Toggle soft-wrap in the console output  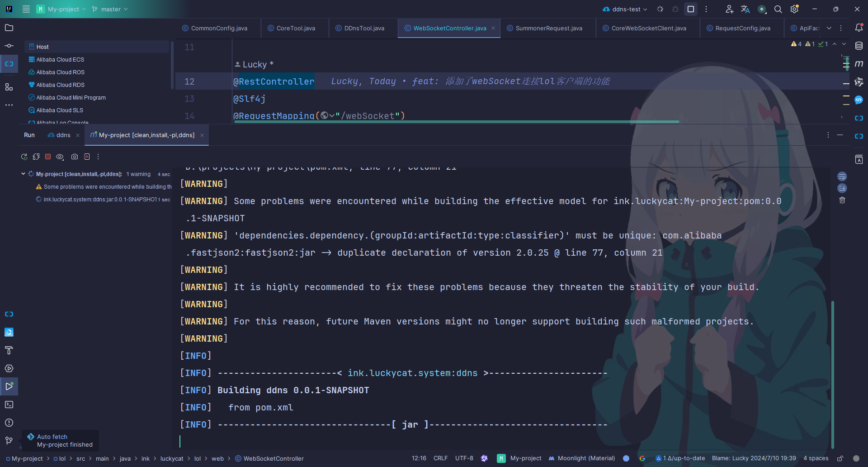point(842,176)
